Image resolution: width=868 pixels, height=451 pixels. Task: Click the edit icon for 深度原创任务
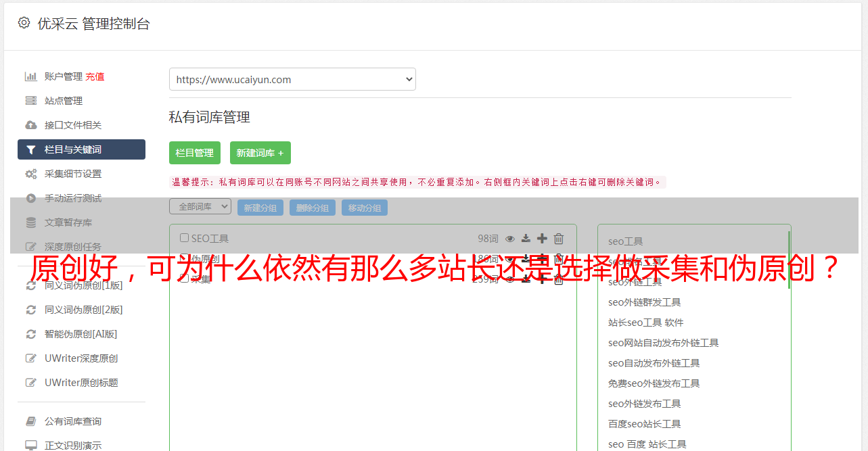click(31, 247)
